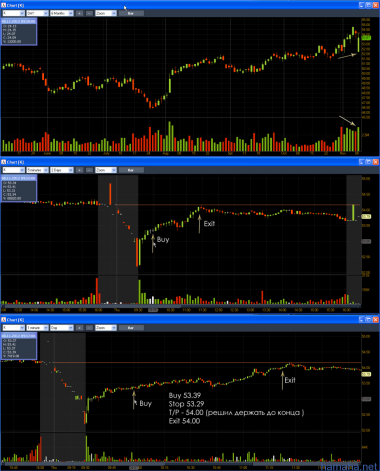Image resolution: width=380 pixels, height=471 pixels.
Task: Click plus zoom button in top chart toolbar
Action: point(79,13)
